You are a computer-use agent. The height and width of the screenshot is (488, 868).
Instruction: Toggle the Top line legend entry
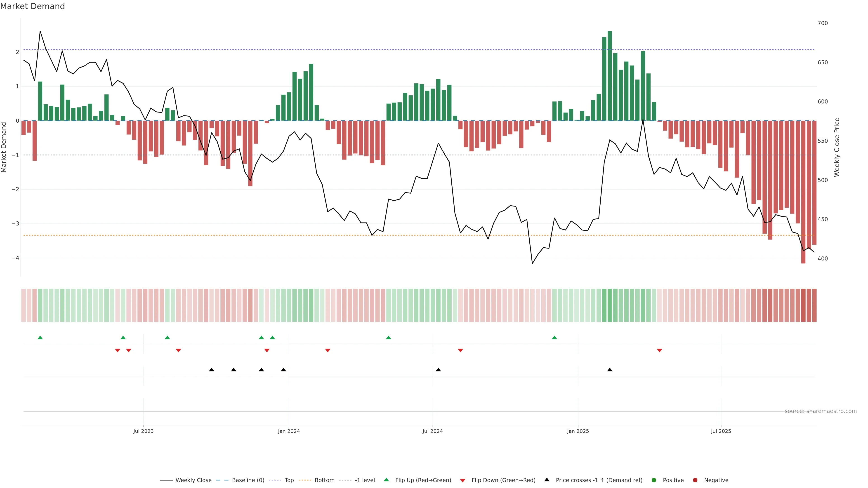[289, 480]
